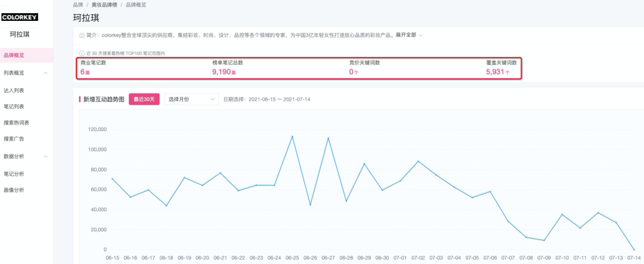Click the 06-29 data point on chart
644x264 pixels.
(364, 164)
